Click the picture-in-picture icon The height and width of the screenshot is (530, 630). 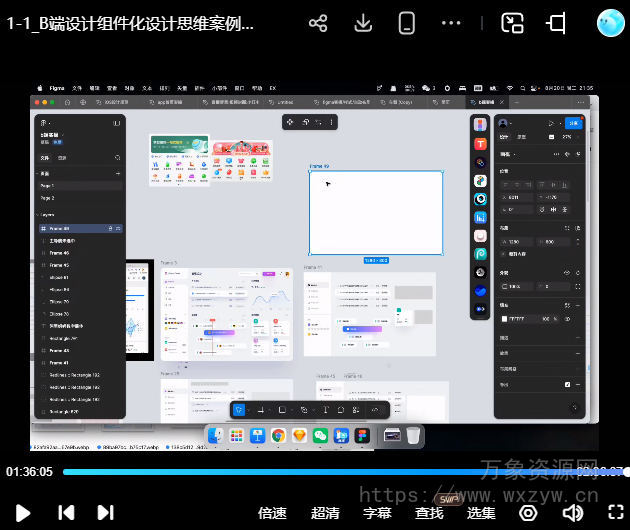(513, 23)
